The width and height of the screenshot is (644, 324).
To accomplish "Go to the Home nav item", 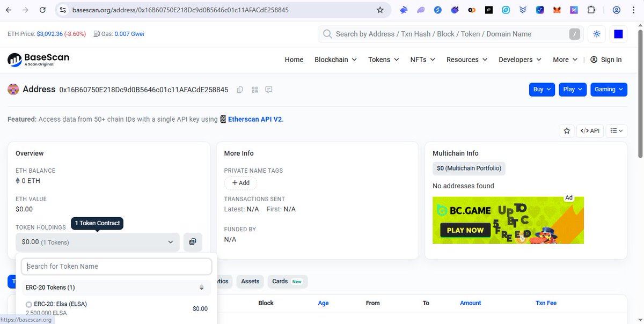I will click(294, 60).
